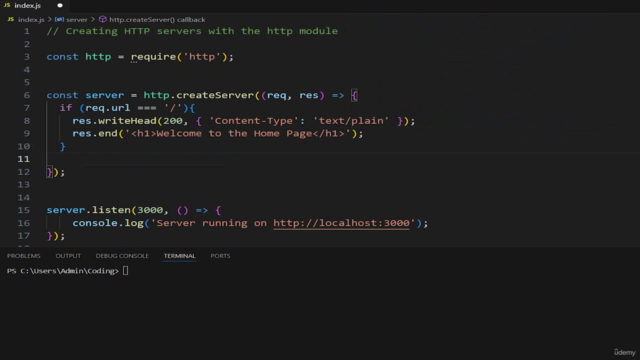Switch to the DEBUG CONSOLE tab

point(122,256)
